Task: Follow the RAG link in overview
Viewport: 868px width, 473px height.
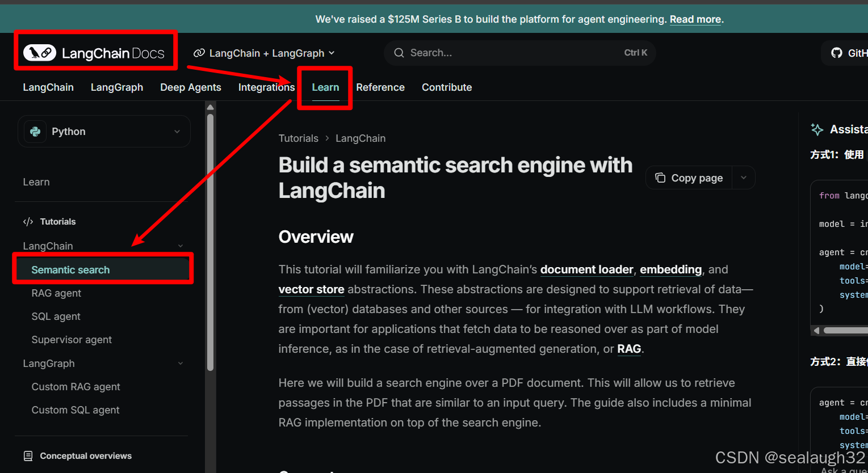Action: pos(629,349)
